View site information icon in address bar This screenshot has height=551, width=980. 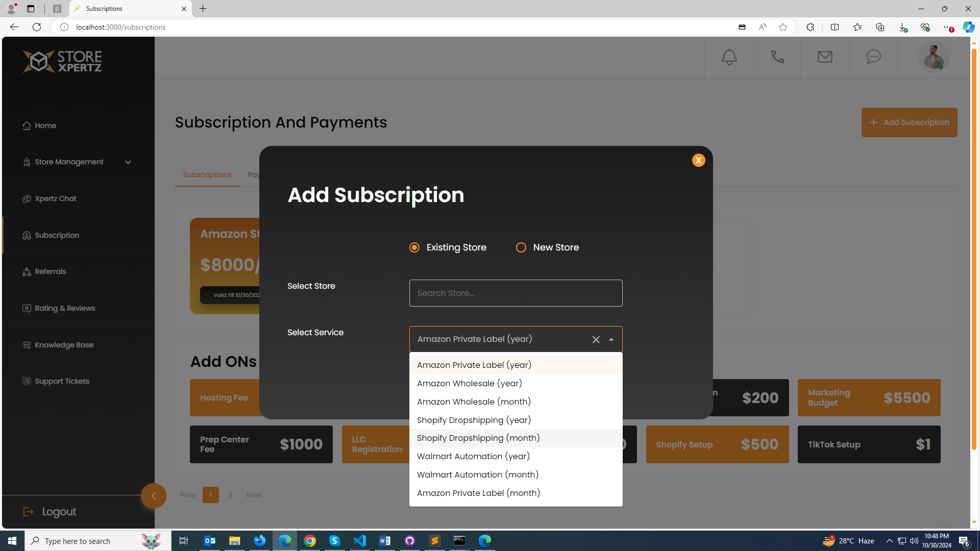(64, 27)
